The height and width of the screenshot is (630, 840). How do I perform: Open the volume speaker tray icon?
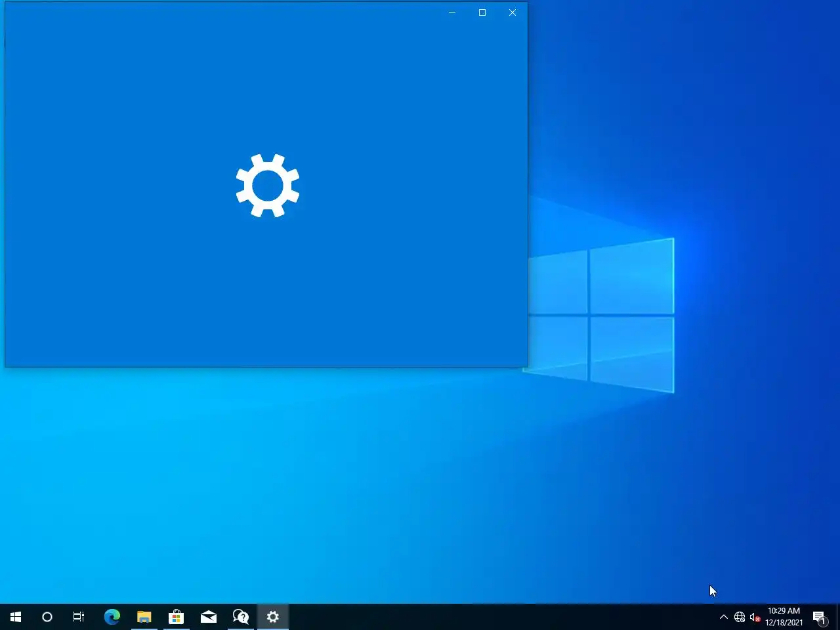point(755,617)
